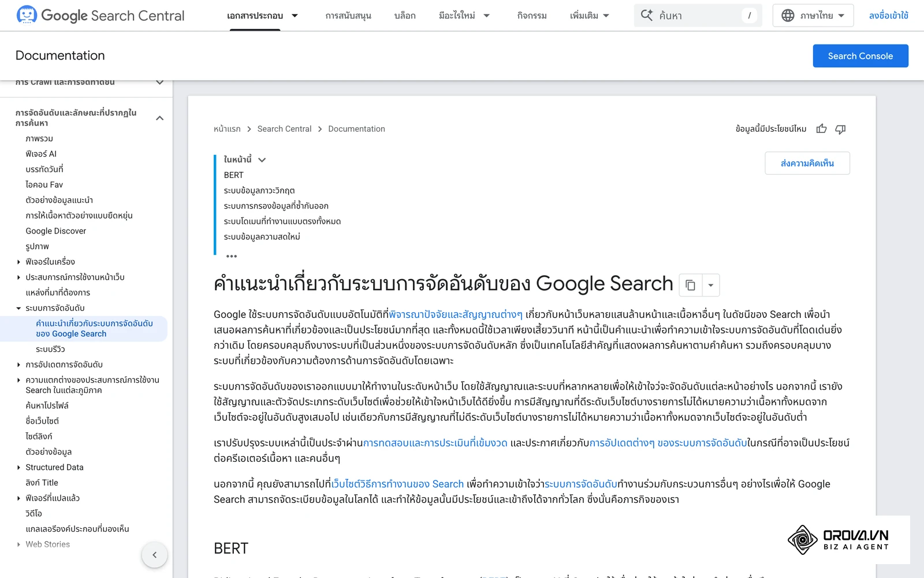Go to หน้าแรก breadcrumb link
The width and height of the screenshot is (924, 578).
coord(227,129)
